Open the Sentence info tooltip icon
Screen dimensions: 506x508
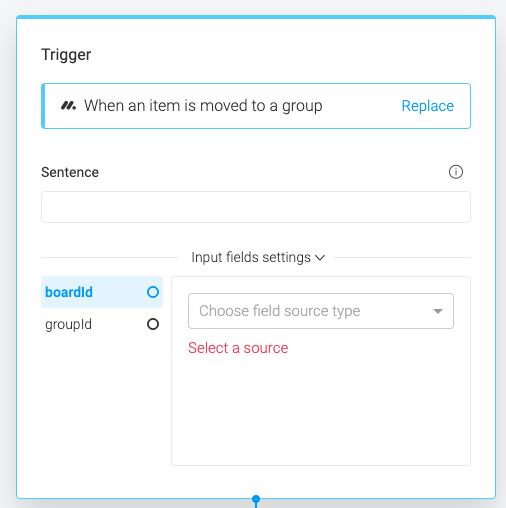[x=456, y=172]
